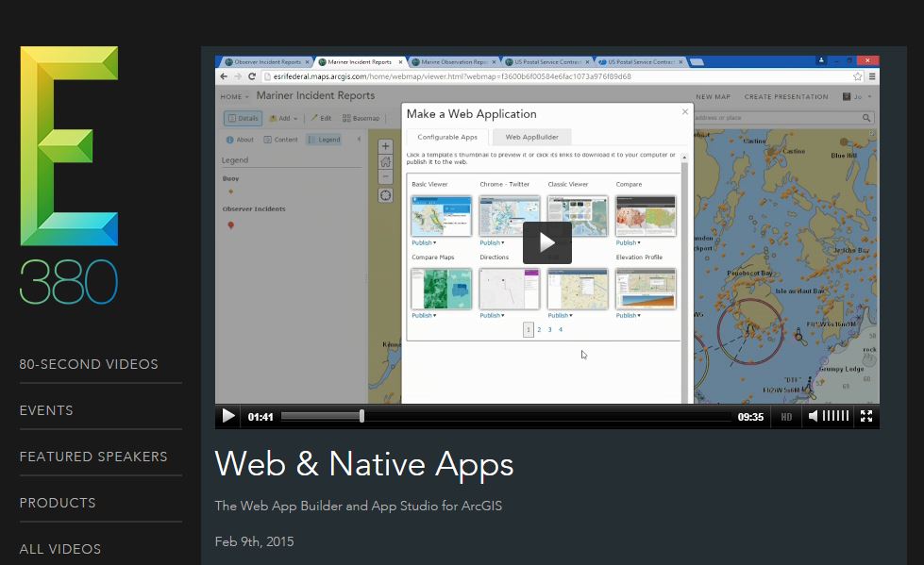
Task: Click CREATE PRESENTATION link
Action: point(786,96)
